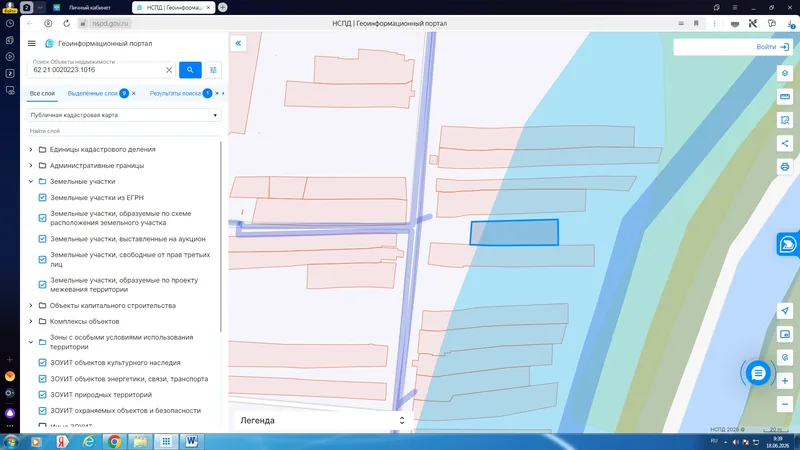Screen dimensions: 800x450
Task: Click the print map icon
Action: (785, 167)
